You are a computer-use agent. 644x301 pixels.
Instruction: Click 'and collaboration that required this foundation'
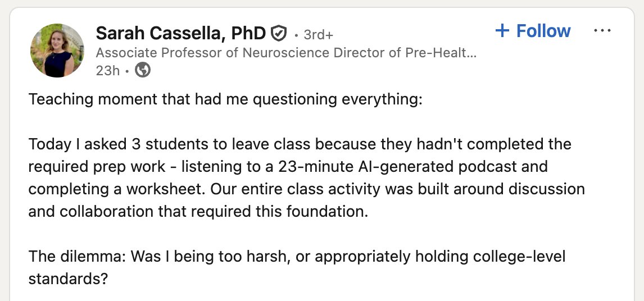tap(198, 212)
